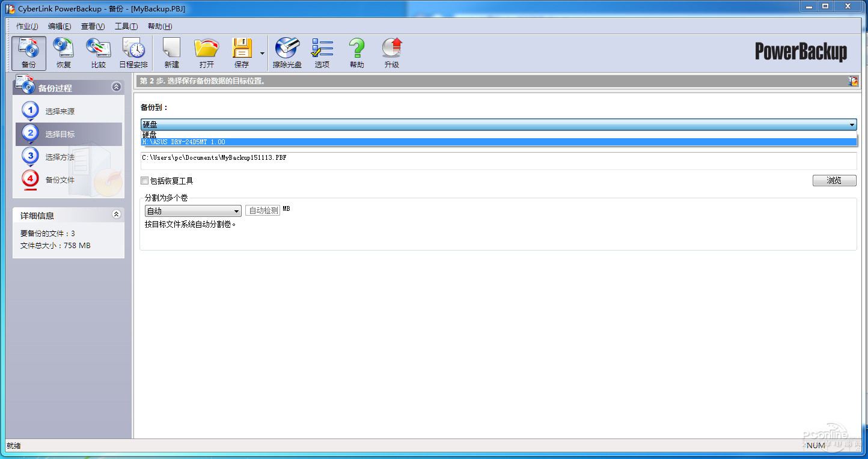Choose 硬盘 in the dropdown list
Screen dimensions: 868x459
499,135
